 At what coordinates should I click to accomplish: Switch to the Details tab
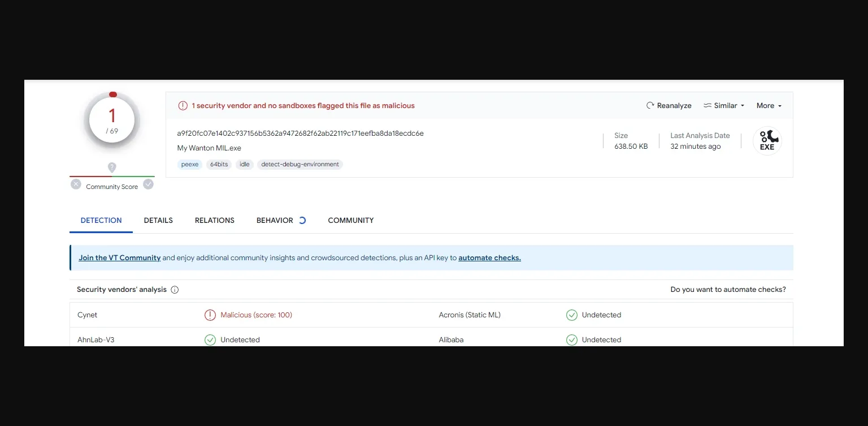coord(158,221)
